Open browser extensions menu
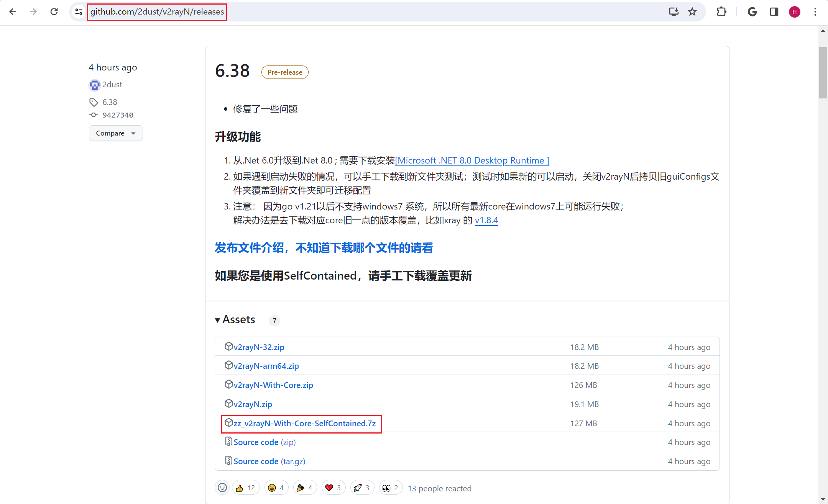Screen dimensions: 828x504 tap(721, 12)
